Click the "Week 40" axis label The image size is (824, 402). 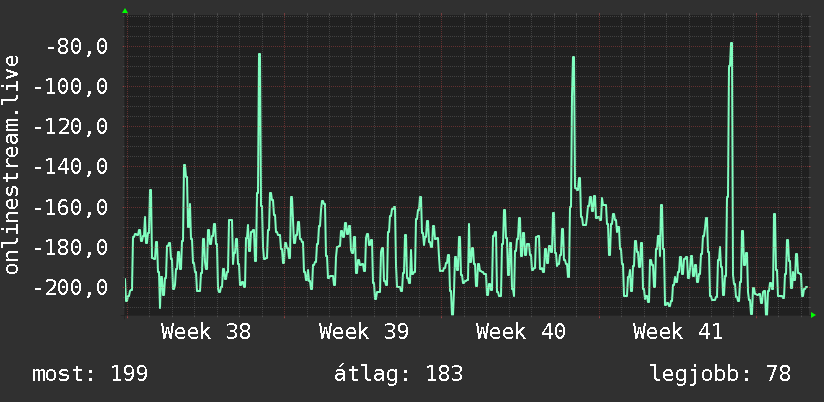tap(521, 332)
